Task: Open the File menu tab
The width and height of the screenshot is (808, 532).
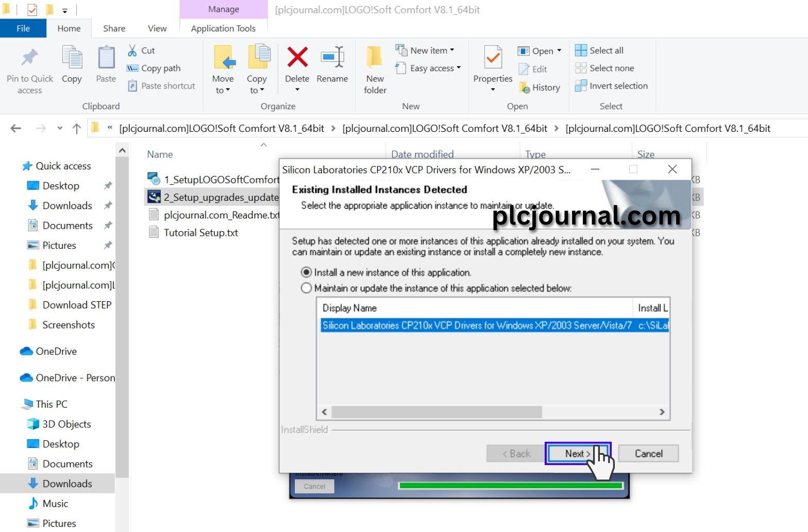Action: tap(23, 28)
